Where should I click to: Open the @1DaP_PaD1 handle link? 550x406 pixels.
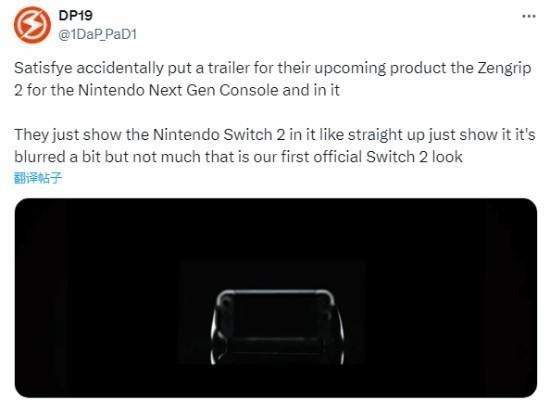[x=97, y=34]
